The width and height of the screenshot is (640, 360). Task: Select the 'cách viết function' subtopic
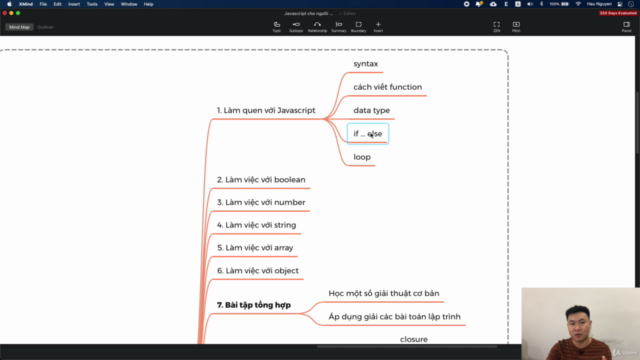coord(388,87)
